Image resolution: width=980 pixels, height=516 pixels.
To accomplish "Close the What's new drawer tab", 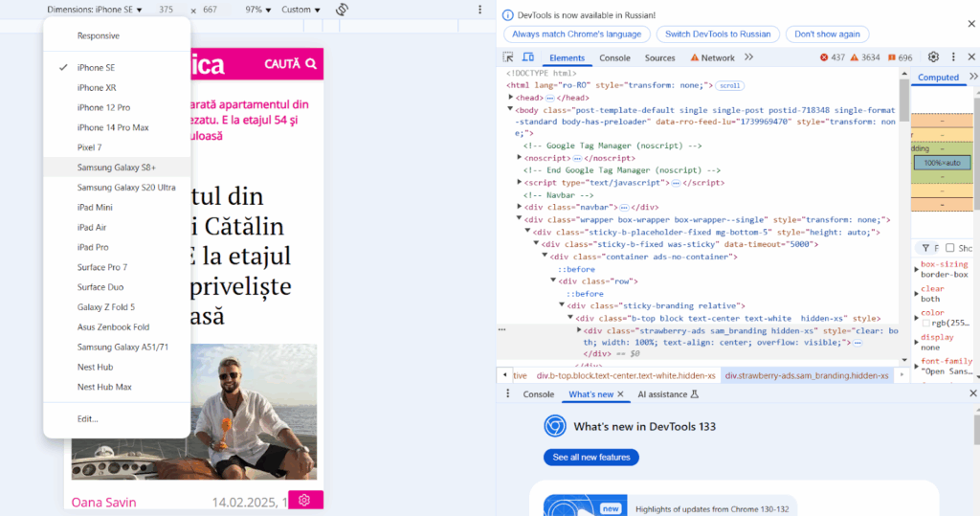I will click(620, 394).
